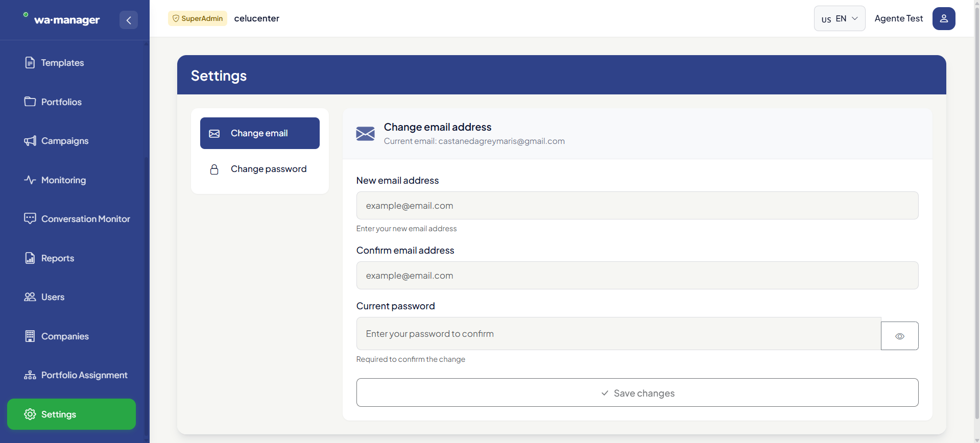Focus the Current password field

pyautogui.click(x=619, y=334)
